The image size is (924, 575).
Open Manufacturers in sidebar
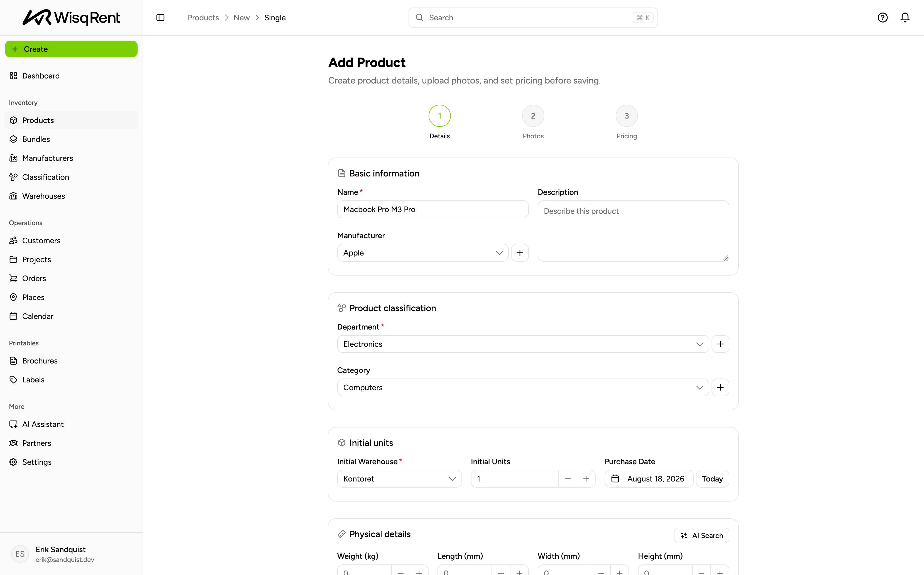(71, 158)
